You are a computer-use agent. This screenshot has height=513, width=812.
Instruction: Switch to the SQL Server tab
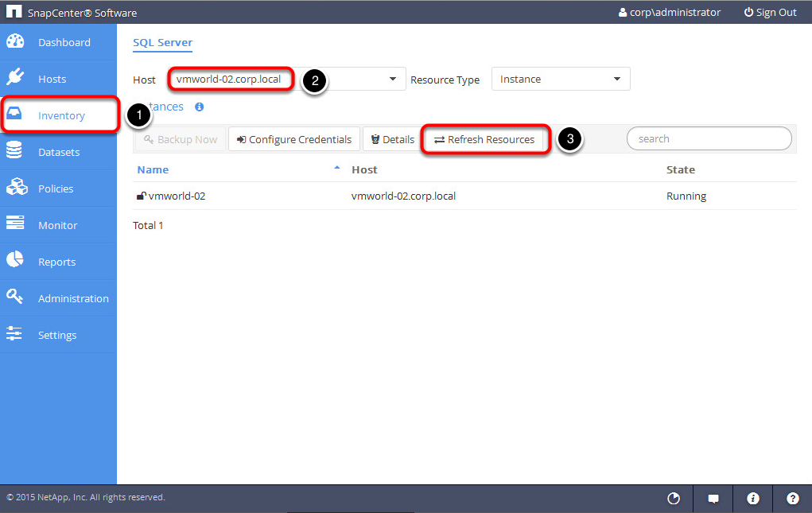(162, 43)
